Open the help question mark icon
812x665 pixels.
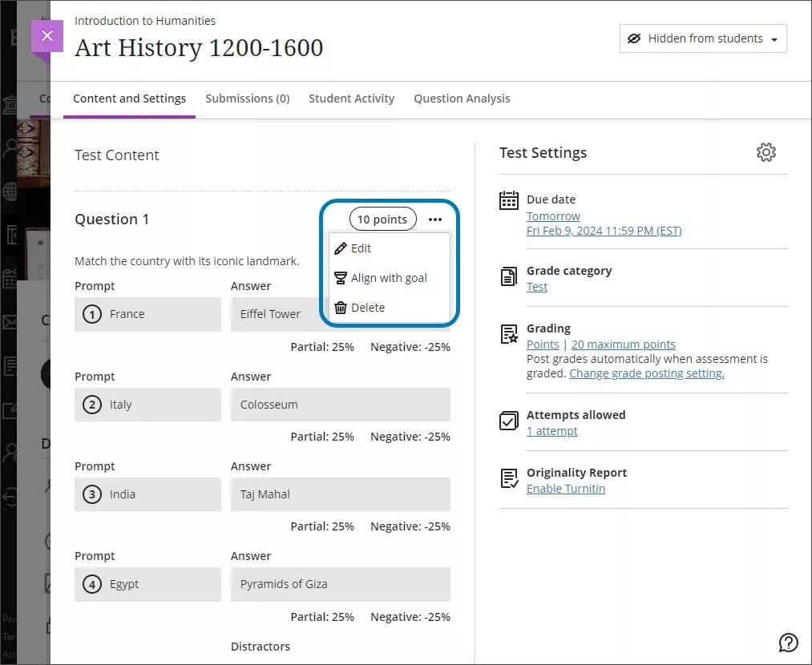(789, 643)
